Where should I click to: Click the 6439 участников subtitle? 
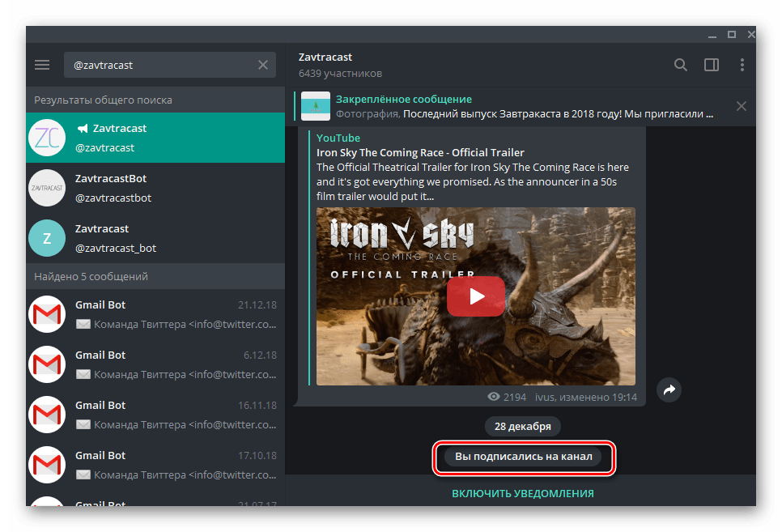(x=340, y=74)
